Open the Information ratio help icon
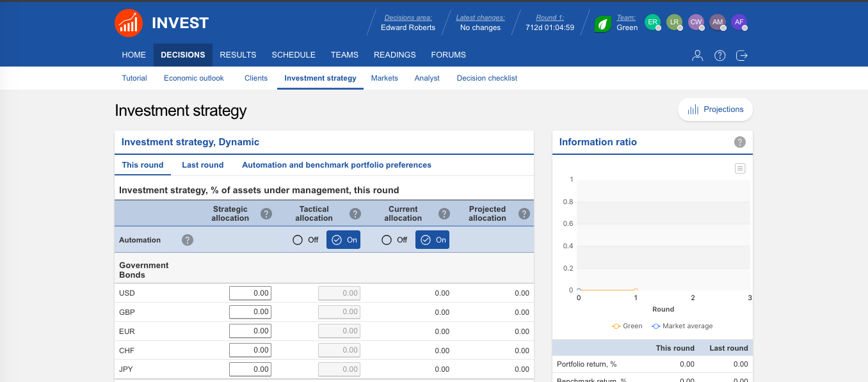868x382 pixels. (739, 142)
